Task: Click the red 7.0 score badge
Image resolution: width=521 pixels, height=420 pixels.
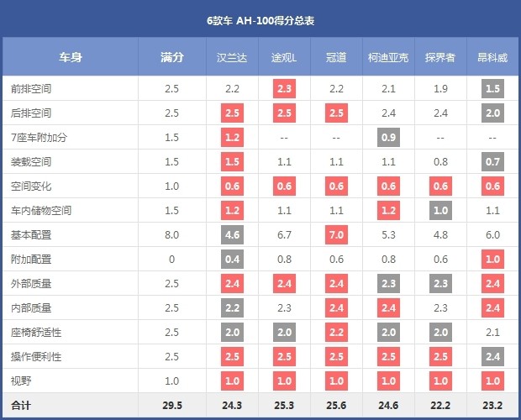Action: click(x=336, y=234)
